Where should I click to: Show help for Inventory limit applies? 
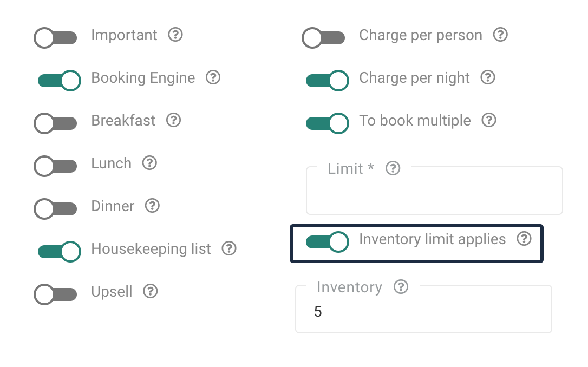524,239
